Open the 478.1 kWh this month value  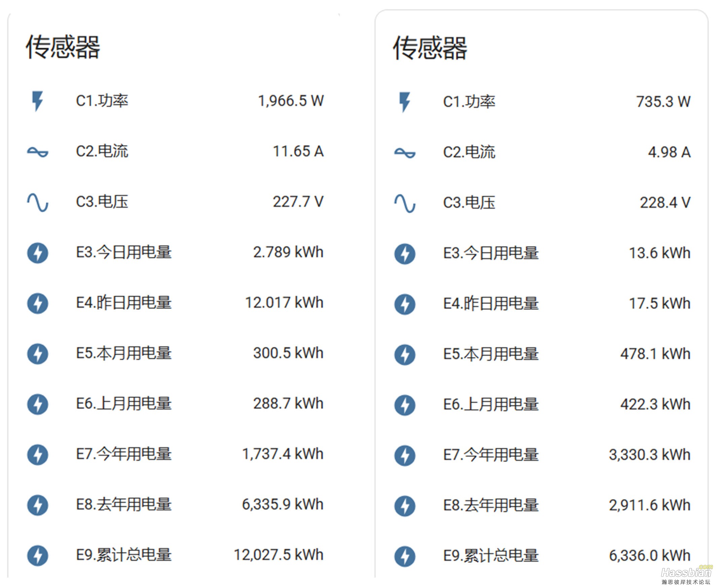(656, 354)
